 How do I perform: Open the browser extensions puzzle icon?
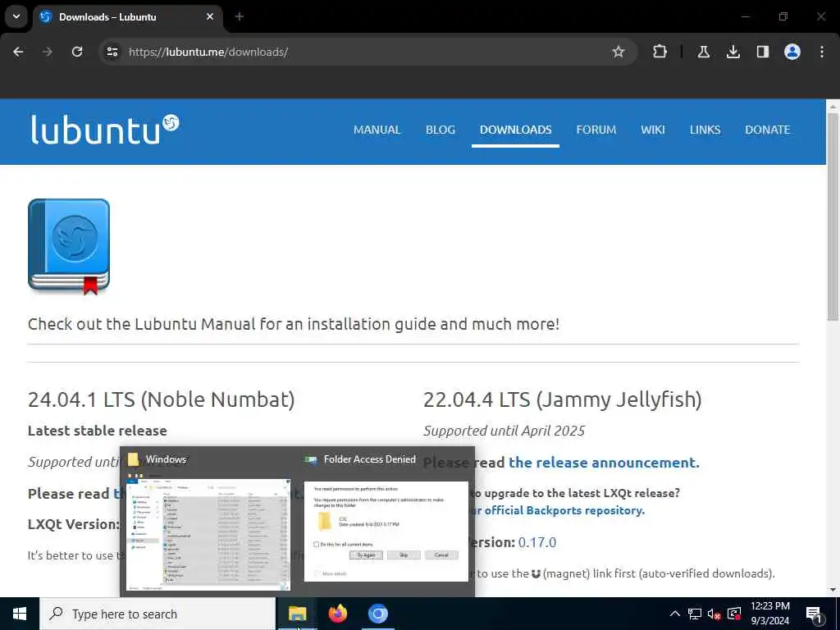[660, 52]
